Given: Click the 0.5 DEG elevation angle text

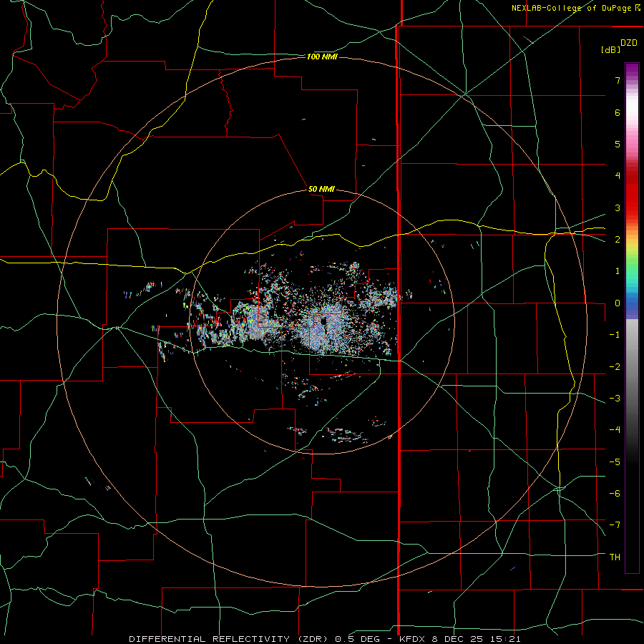Looking at the screenshot, I should (357, 639).
